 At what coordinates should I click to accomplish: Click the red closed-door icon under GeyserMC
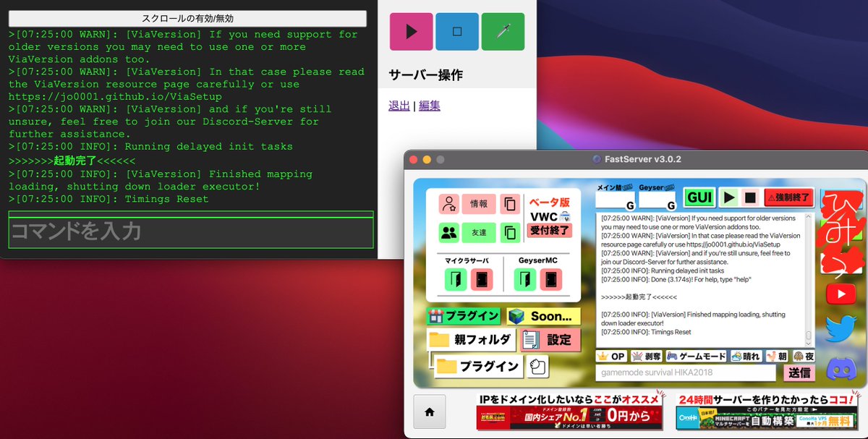point(551,279)
